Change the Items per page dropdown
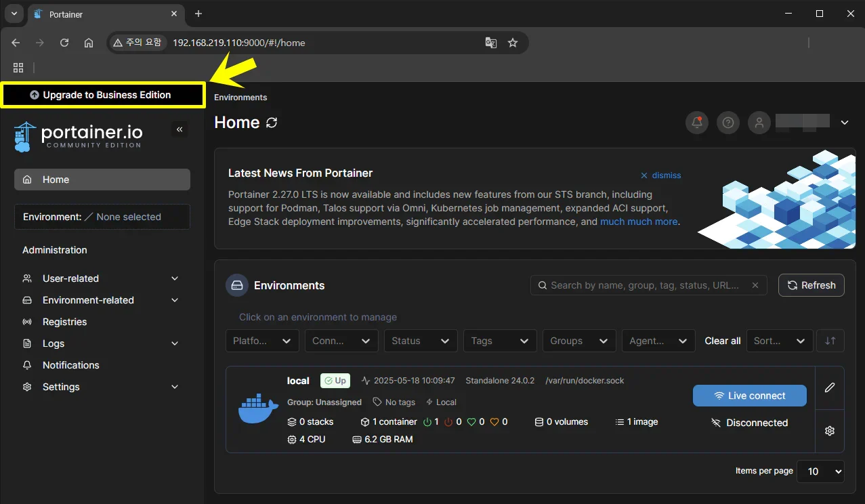Image resolution: width=865 pixels, height=504 pixels. point(821,471)
